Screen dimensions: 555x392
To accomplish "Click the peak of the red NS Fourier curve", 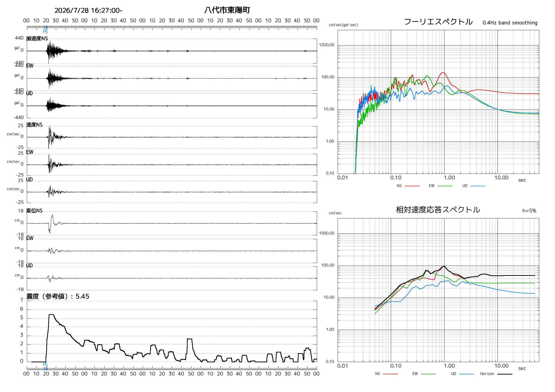I will pos(443,73).
